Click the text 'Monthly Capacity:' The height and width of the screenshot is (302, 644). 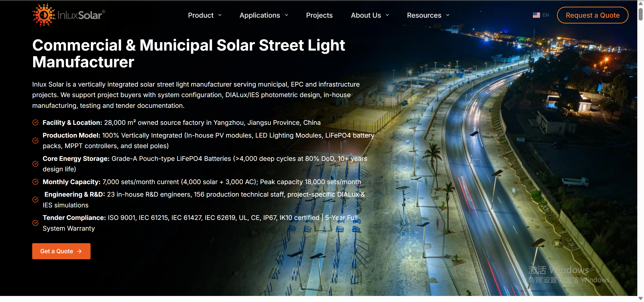72,182
